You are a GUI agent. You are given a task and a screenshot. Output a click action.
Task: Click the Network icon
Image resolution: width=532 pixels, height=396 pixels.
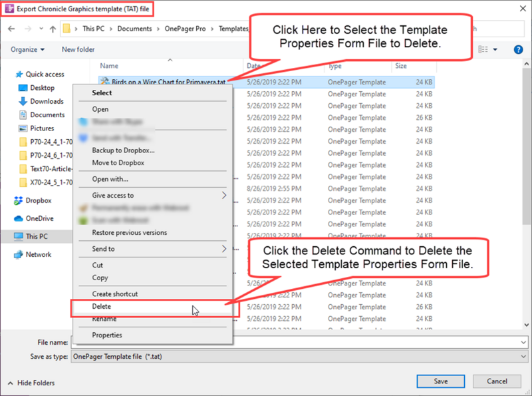pyautogui.click(x=19, y=255)
